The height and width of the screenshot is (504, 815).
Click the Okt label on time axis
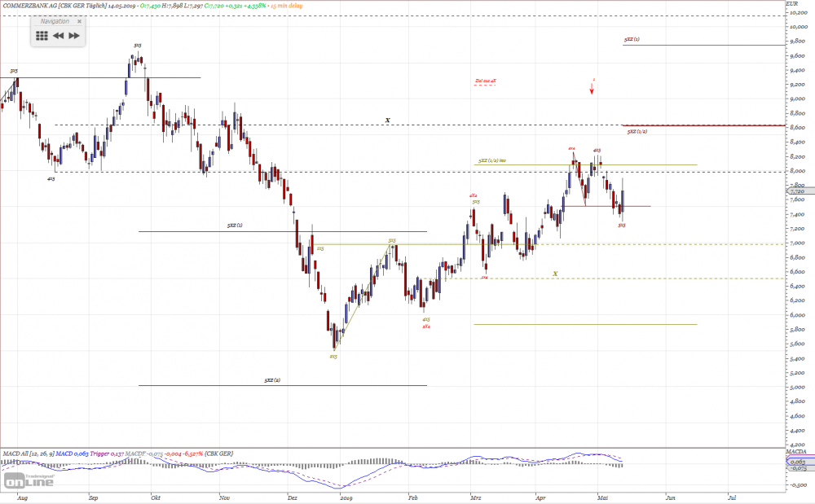click(x=156, y=497)
